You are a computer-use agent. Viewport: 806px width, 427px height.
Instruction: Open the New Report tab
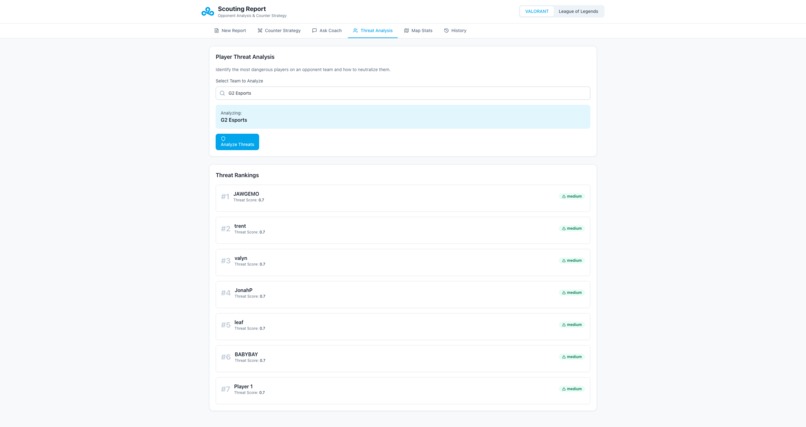(230, 31)
